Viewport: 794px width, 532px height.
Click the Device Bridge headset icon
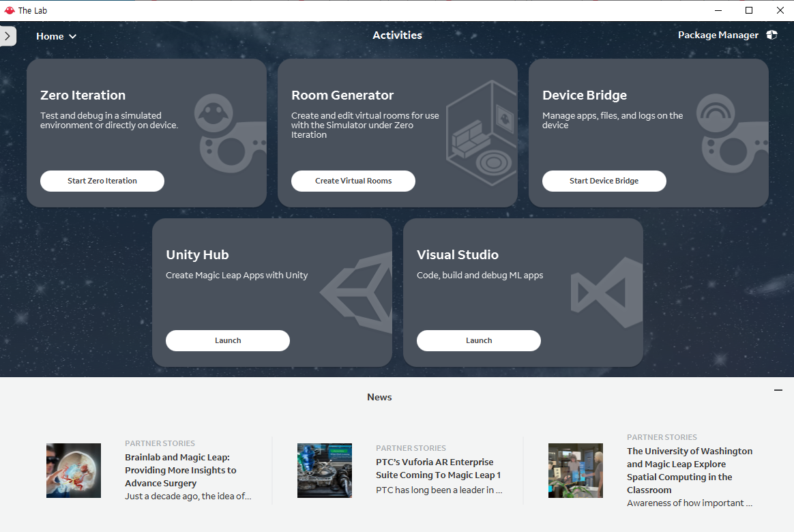coord(732,134)
